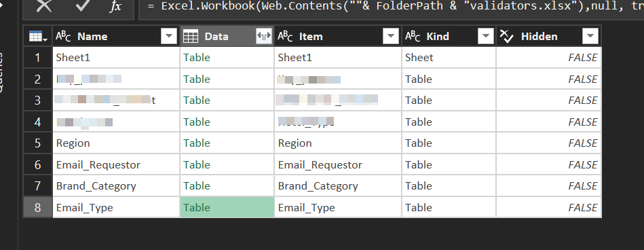Click the ABC type icon of Kind column
Image resolution: width=644 pixels, height=250 pixels.
pos(413,36)
